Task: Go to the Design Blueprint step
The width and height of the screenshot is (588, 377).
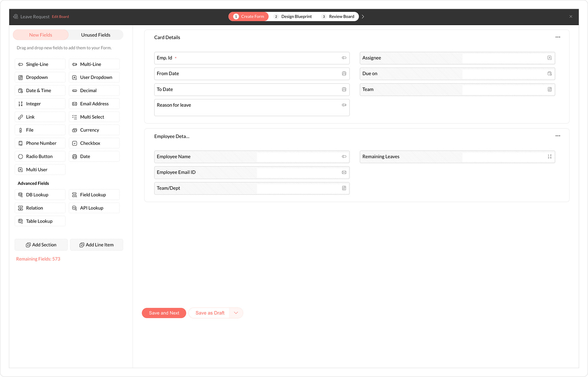Action: coord(293,17)
